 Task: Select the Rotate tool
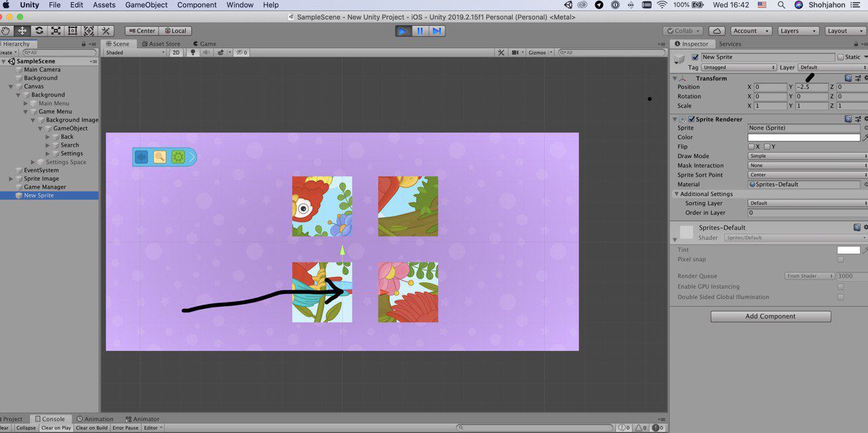[39, 31]
